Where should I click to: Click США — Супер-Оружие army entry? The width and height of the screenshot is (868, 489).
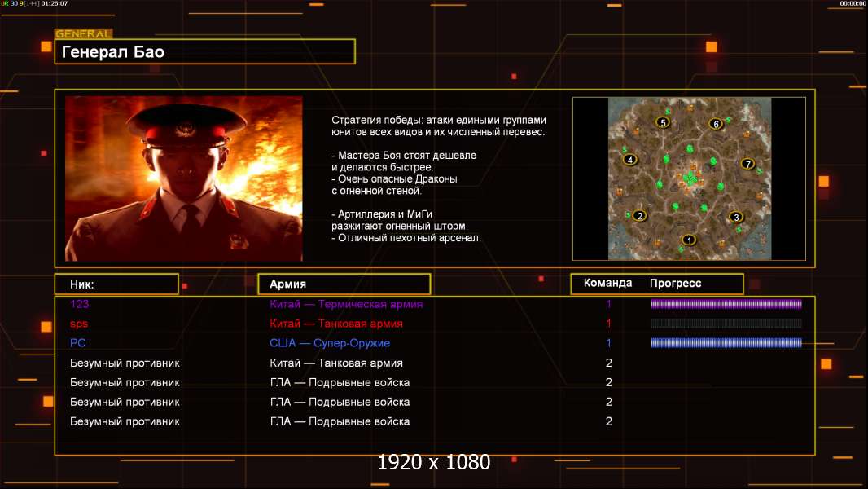[x=330, y=343]
